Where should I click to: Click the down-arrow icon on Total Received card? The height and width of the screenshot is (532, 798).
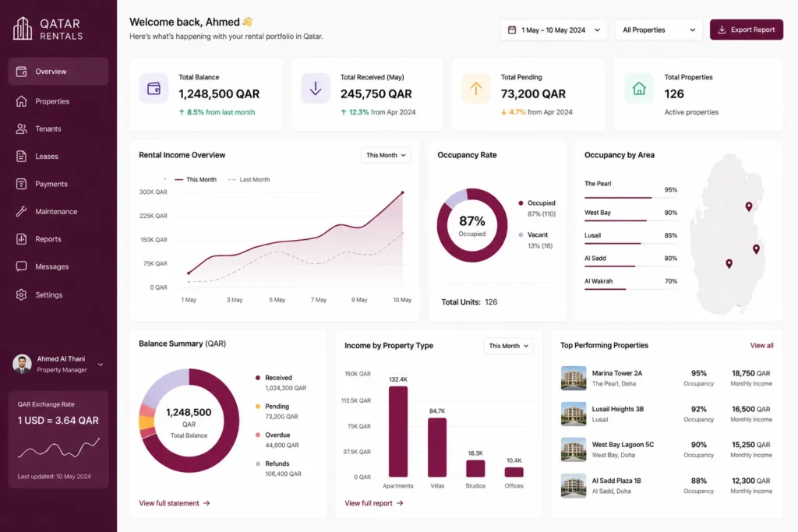click(x=316, y=89)
